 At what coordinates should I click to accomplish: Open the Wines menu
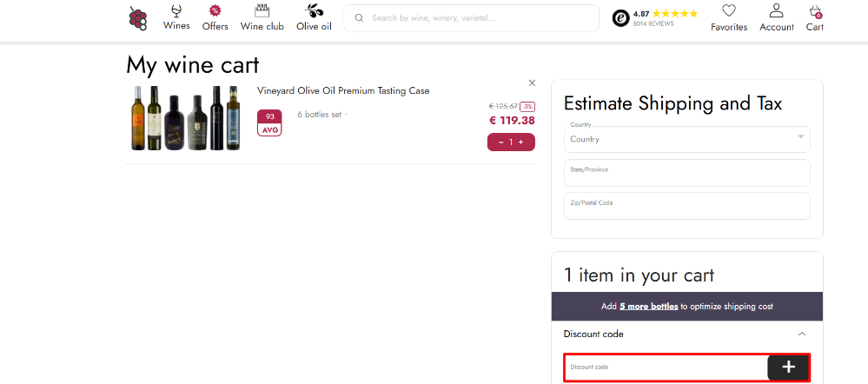point(176,17)
